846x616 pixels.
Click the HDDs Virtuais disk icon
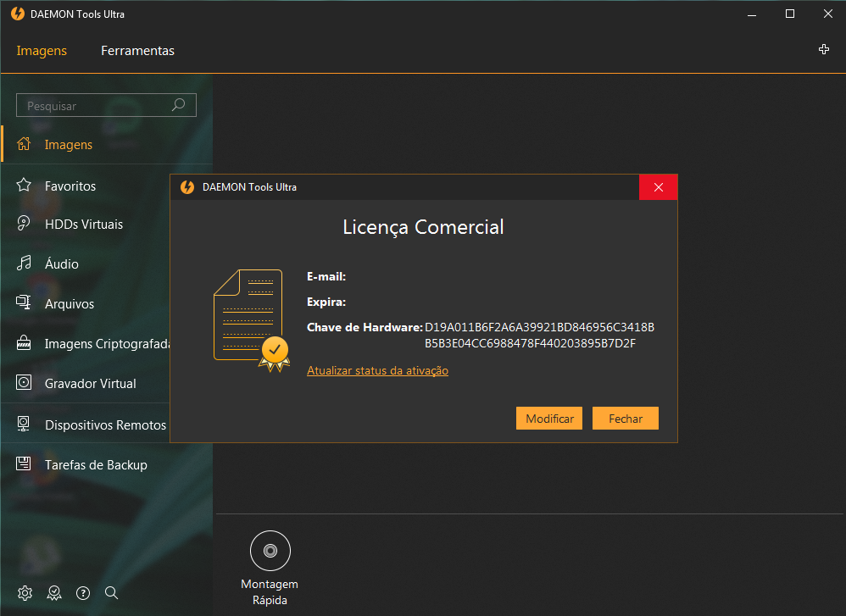(x=24, y=224)
